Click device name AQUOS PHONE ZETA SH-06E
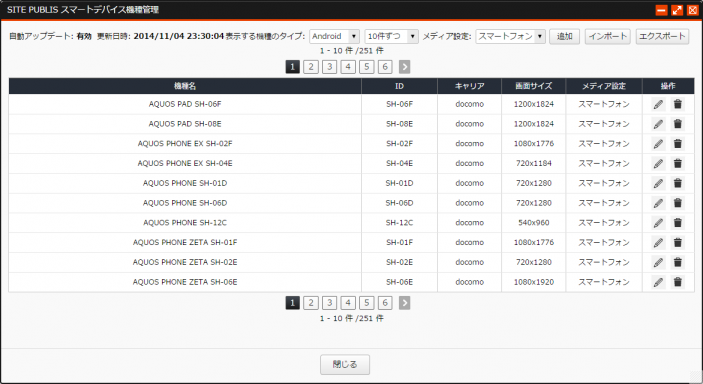 (x=185, y=282)
